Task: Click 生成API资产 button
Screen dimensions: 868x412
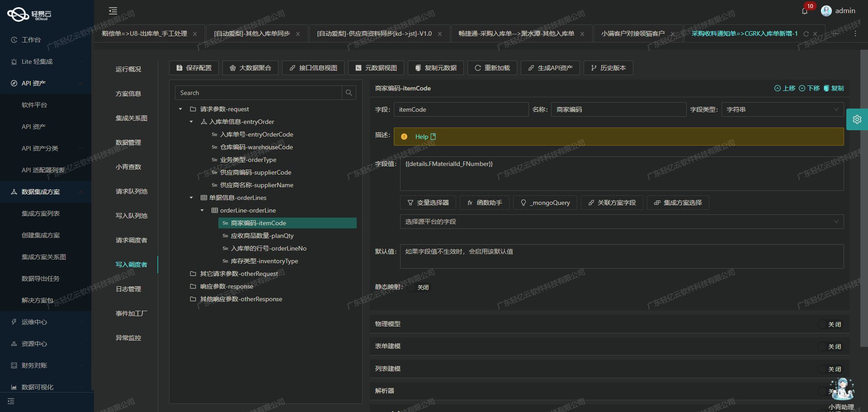Action: (x=550, y=68)
